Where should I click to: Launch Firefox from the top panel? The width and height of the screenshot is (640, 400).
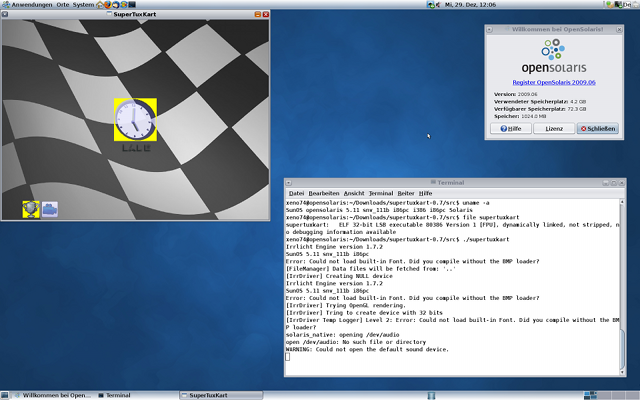(107, 4)
